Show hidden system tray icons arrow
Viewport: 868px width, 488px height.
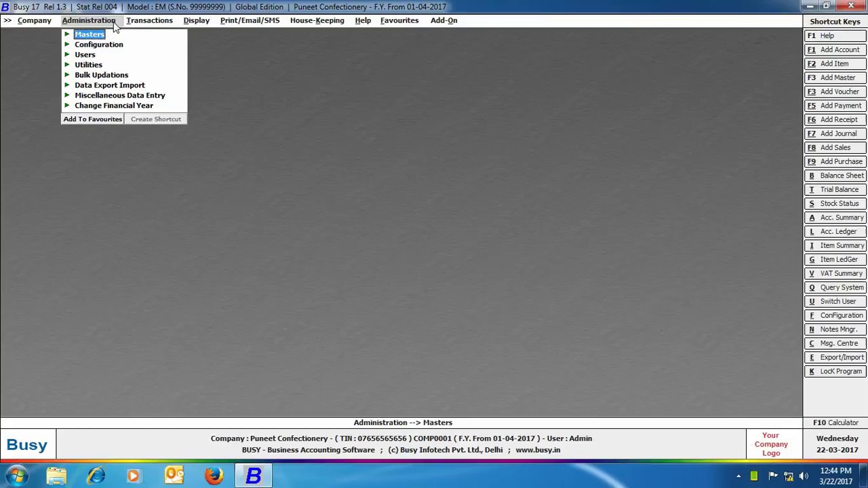click(x=738, y=476)
